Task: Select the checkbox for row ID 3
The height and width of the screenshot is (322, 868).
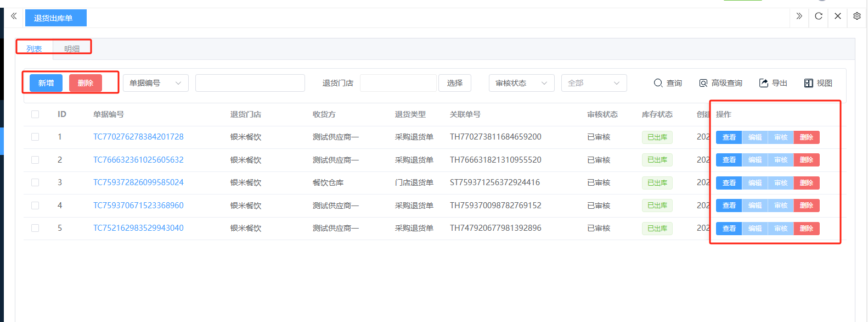Action: tap(35, 182)
